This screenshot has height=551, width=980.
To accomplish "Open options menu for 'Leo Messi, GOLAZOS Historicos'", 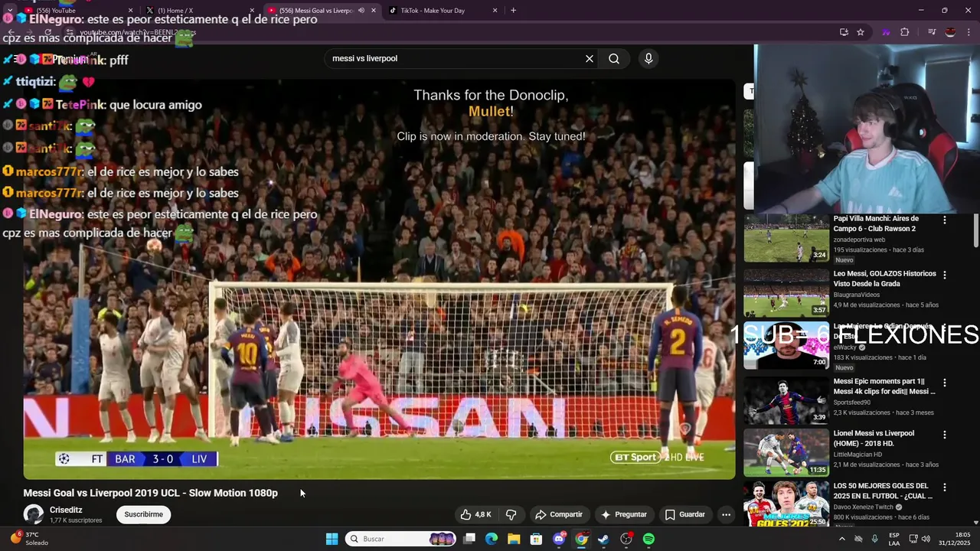I will coord(944,275).
